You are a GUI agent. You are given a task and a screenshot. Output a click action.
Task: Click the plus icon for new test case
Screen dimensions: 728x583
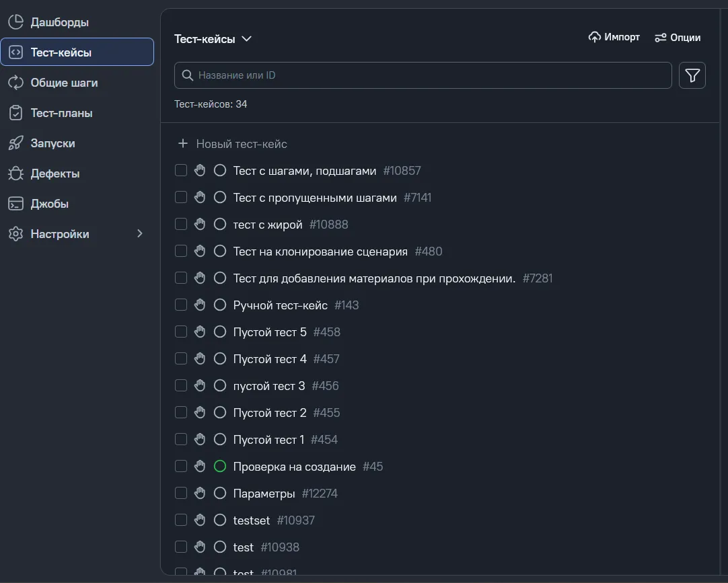click(183, 143)
